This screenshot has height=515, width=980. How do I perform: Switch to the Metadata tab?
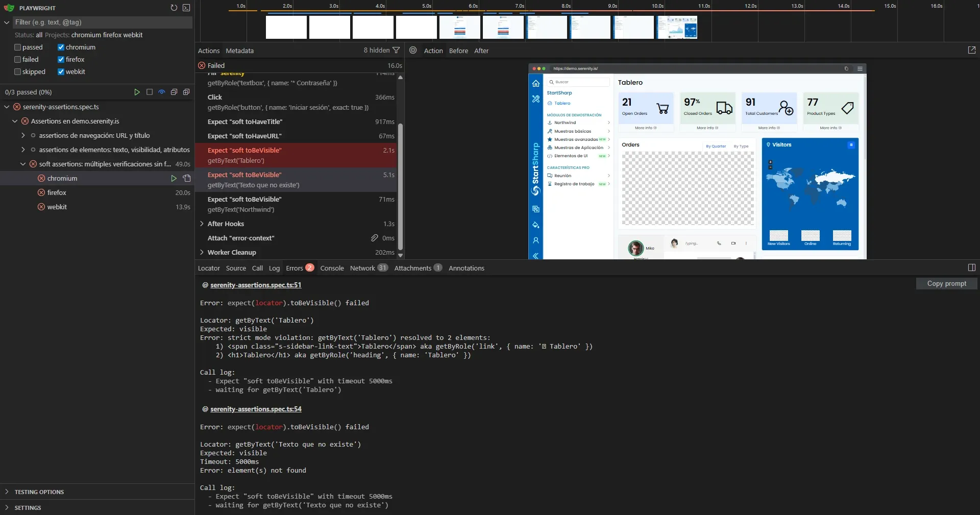click(x=239, y=51)
